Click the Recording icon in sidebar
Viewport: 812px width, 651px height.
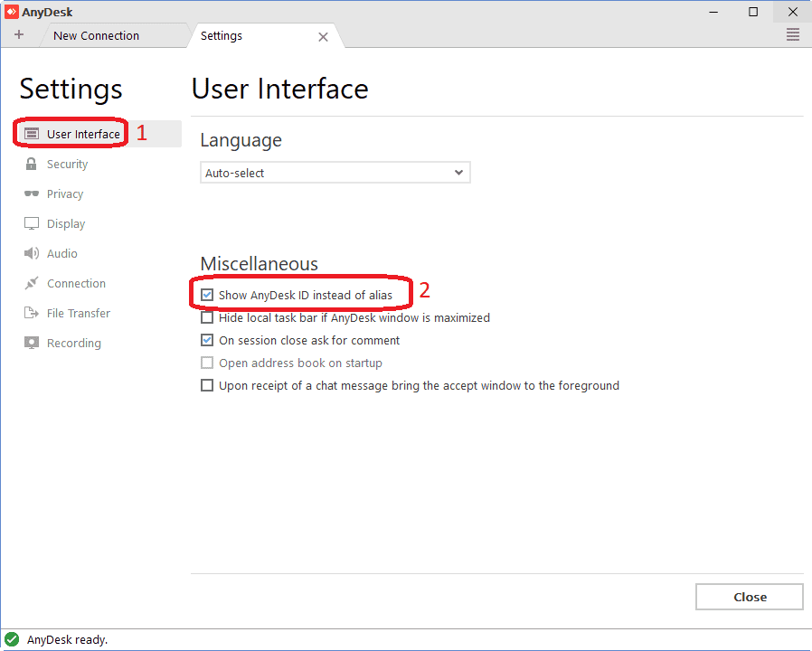click(x=32, y=343)
